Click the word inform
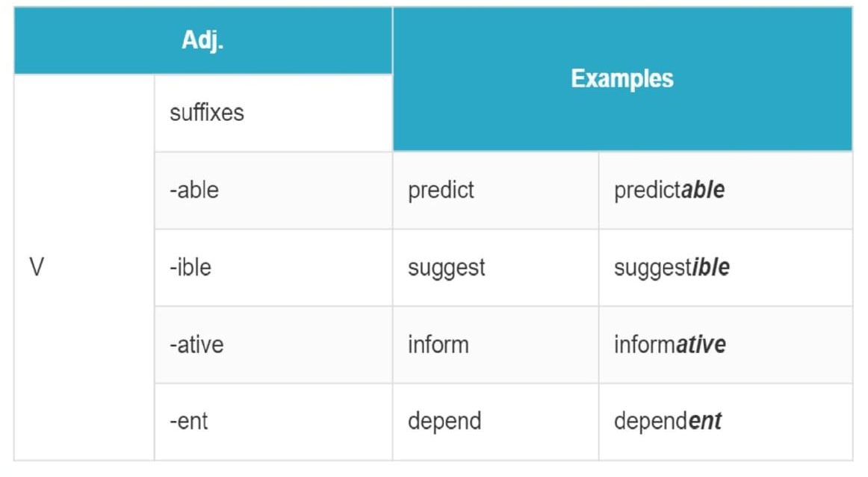 (x=438, y=345)
